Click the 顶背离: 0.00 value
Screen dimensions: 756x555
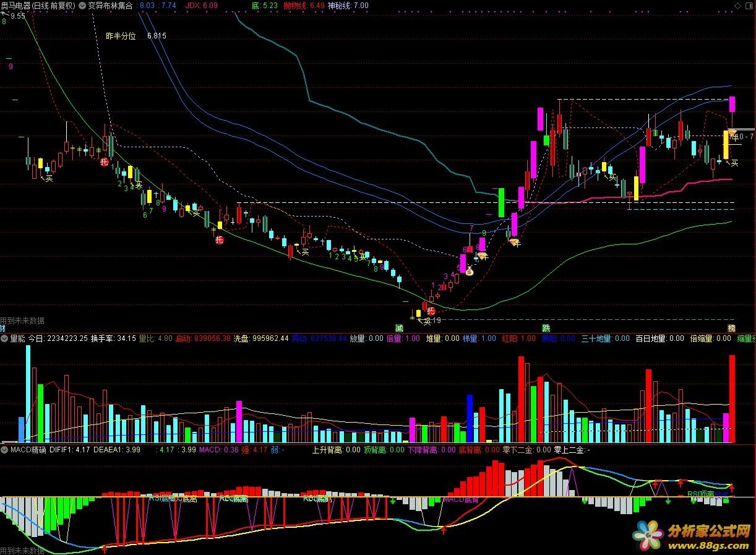coord(384,450)
